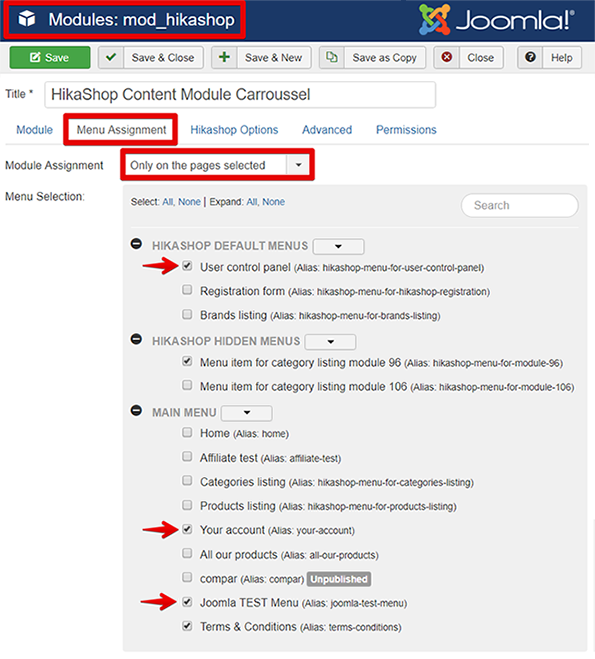Check category listing module 106 checkbox
This screenshot has width=595, height=659.
[x=187, y=385]
